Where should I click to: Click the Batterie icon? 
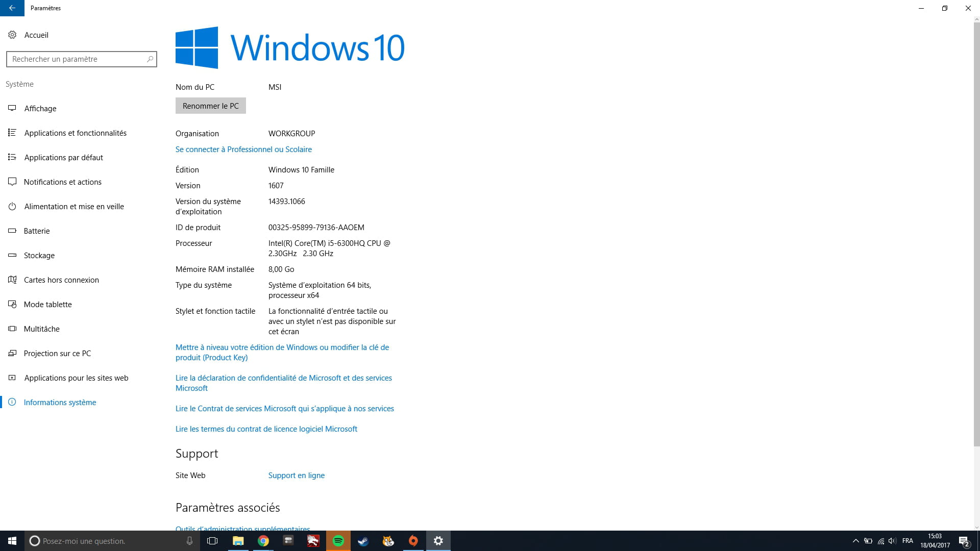(x=12, y=231)
